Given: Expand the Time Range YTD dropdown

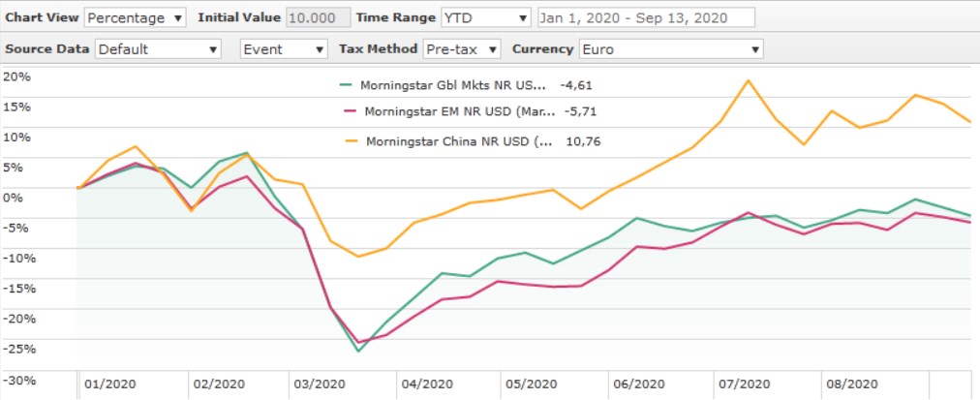Looking at the screenshot, I should click(485, 18).
